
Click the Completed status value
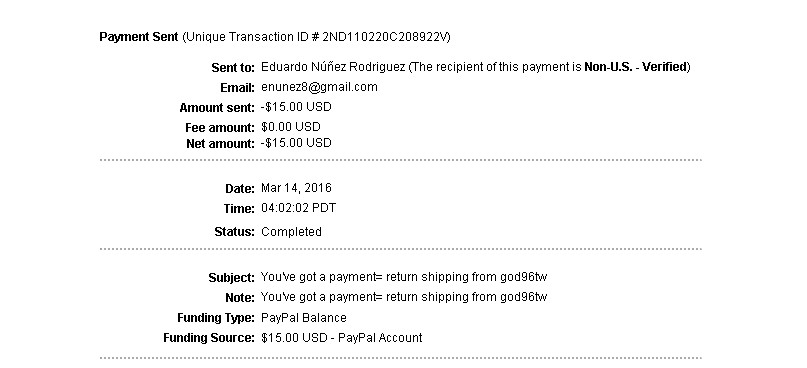(291, 232)
